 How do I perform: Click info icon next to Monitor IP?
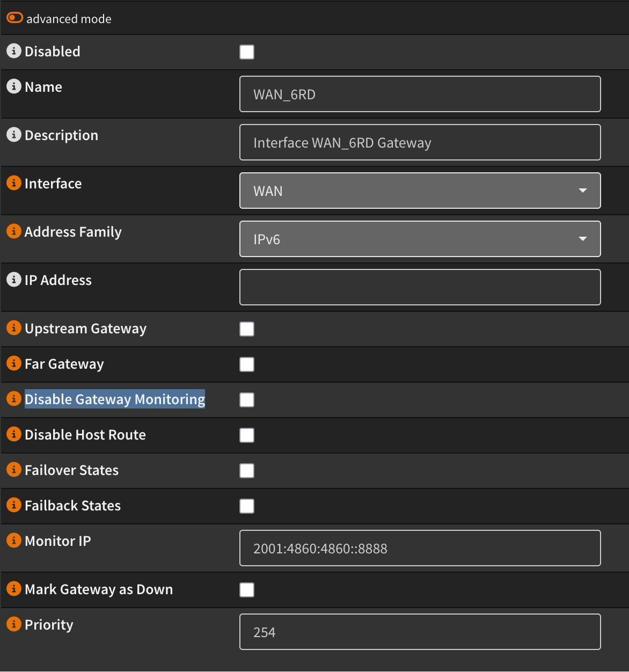(x=13, y=540)
